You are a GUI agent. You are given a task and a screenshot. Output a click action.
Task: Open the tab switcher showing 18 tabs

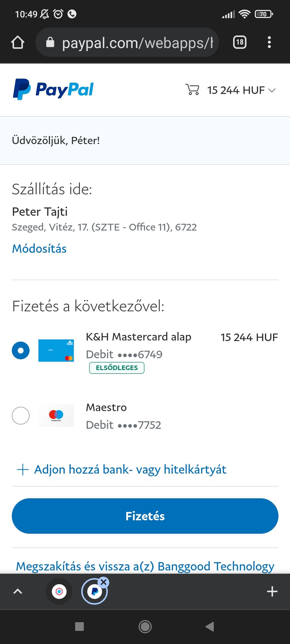(x=239, y=42)
